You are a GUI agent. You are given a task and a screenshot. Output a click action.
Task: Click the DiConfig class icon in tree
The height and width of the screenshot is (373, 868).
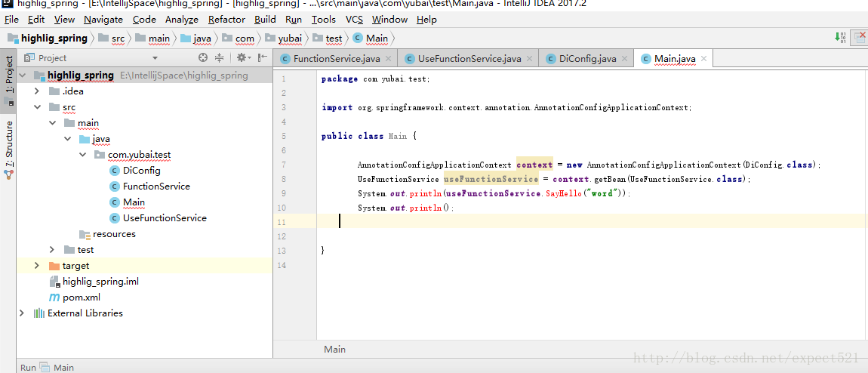pyautogui.click(x=115, y=171)
